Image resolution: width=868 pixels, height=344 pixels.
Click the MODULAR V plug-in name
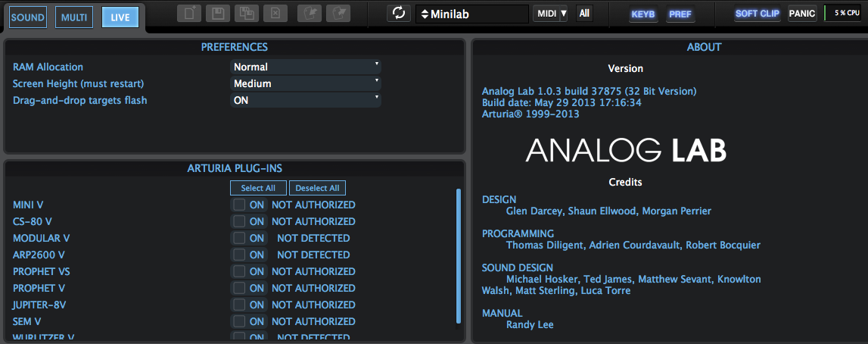tap(41, 238)
